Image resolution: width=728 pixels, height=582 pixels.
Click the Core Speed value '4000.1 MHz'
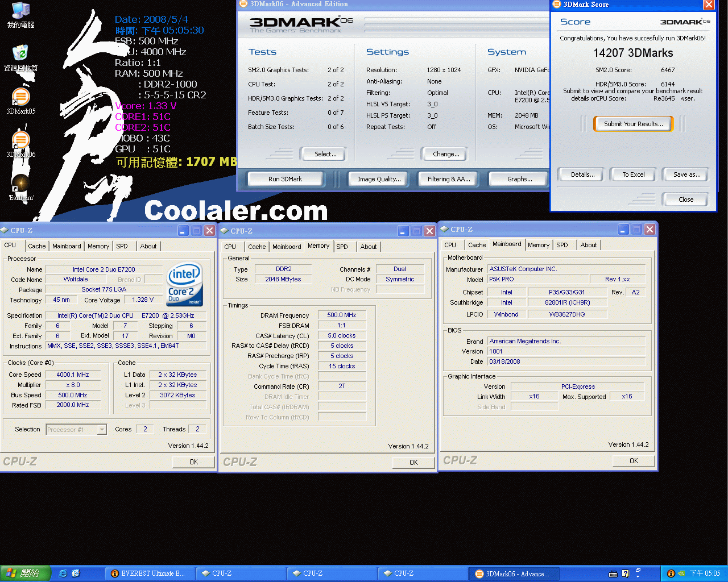click(x=73, y=375)
